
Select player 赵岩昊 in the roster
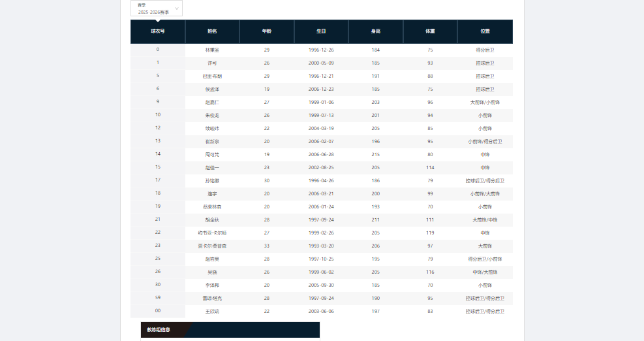[212, 259]
